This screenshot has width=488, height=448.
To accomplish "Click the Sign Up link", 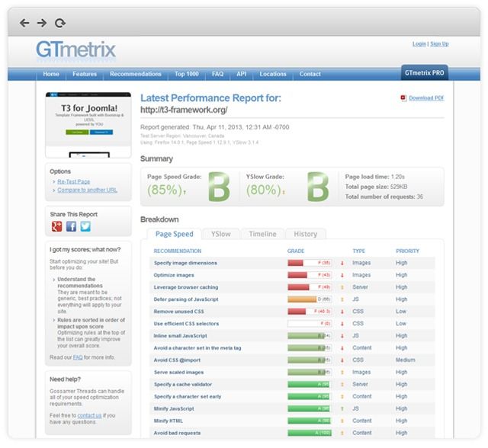I will click(439, 44).
